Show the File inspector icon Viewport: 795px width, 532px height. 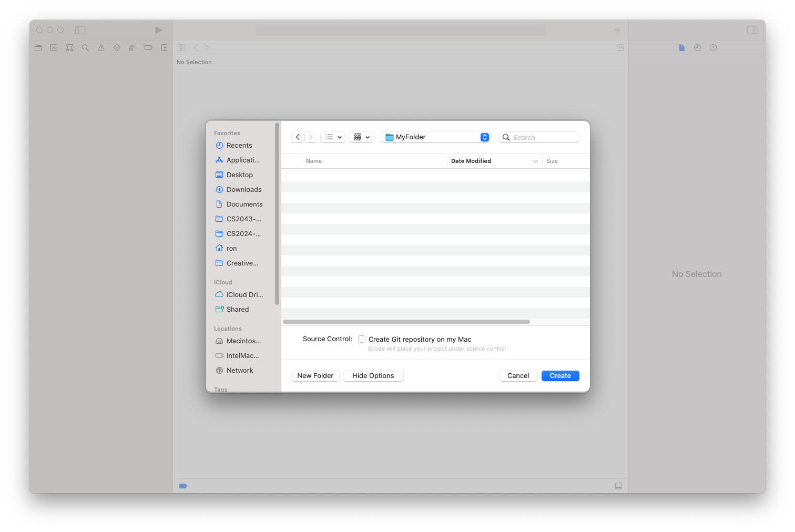681,48
